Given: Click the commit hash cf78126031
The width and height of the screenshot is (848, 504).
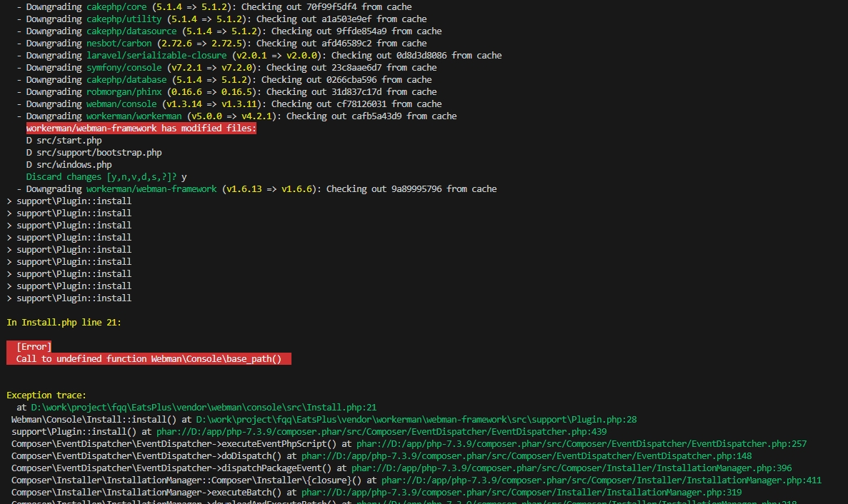Looking at the screenshot, I should click(x=361, y=104).
